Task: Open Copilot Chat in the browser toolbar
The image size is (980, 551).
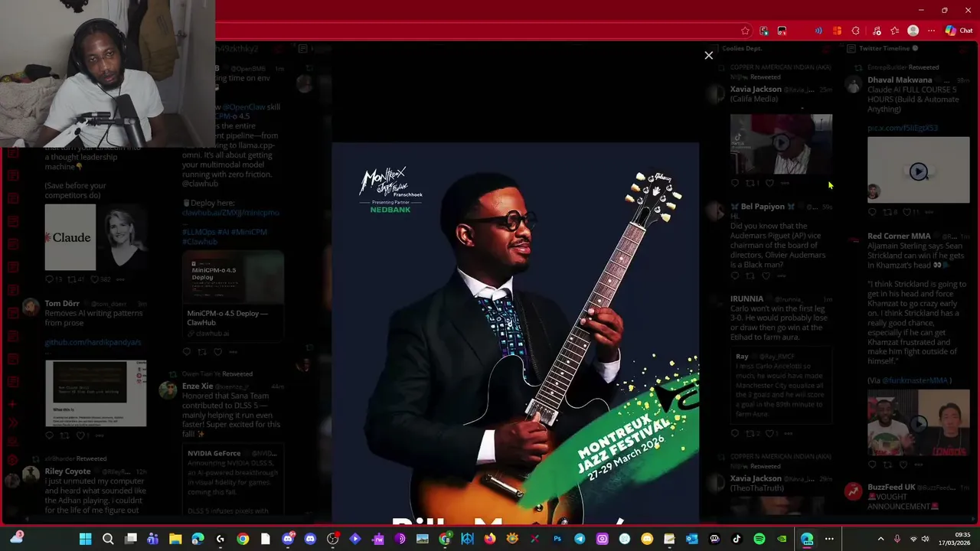Action: click(959, 31)
